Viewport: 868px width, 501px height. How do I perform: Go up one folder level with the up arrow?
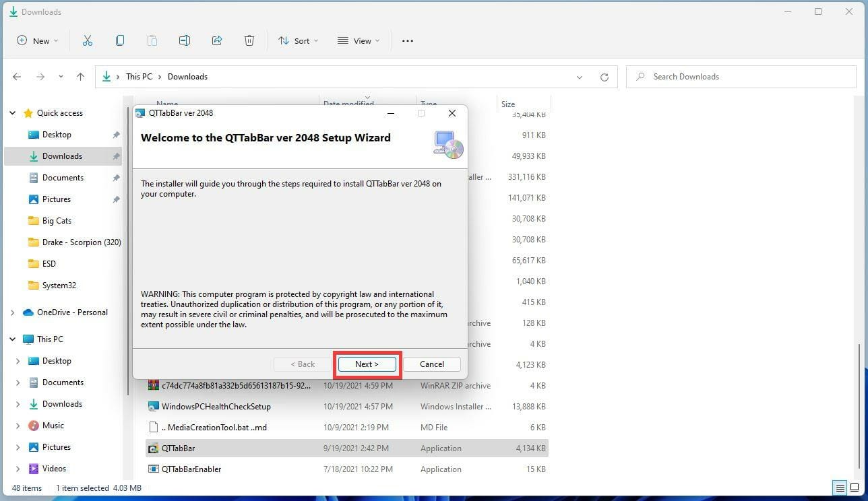point(80,76)
